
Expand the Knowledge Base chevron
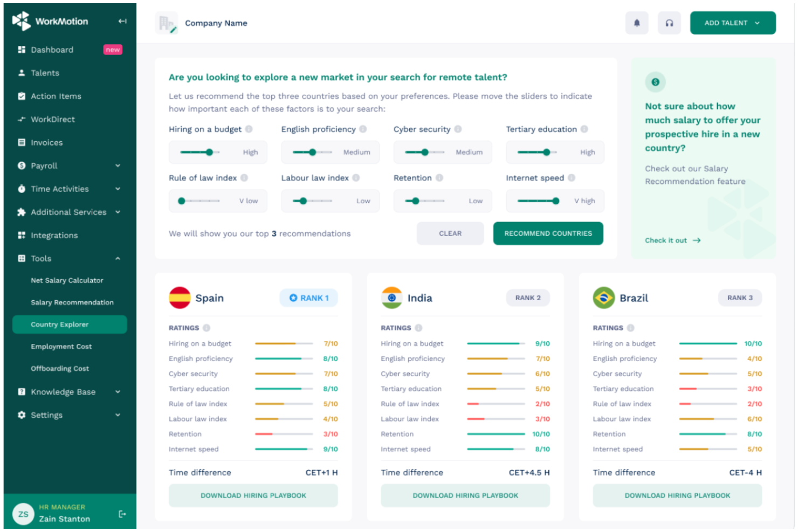[118, 392]
